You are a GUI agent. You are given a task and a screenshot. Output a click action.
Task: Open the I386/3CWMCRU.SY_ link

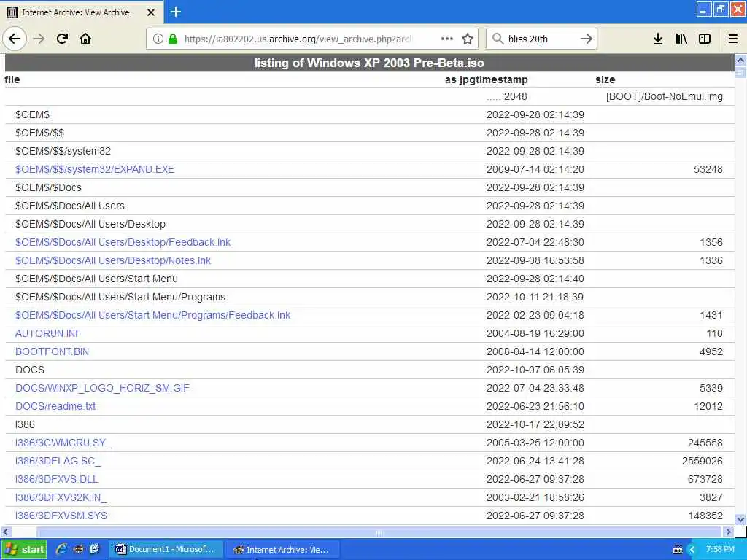pyautogui.click(x=63, y=443)
